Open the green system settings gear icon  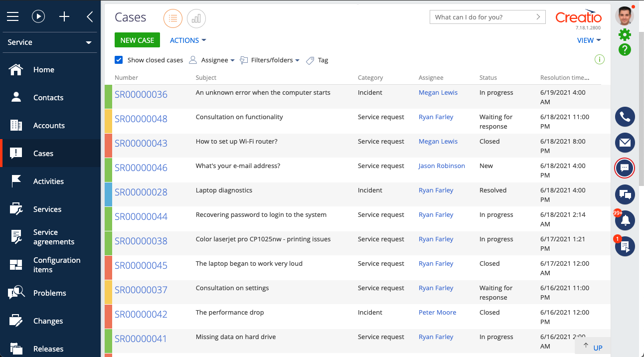coord(625,34)
